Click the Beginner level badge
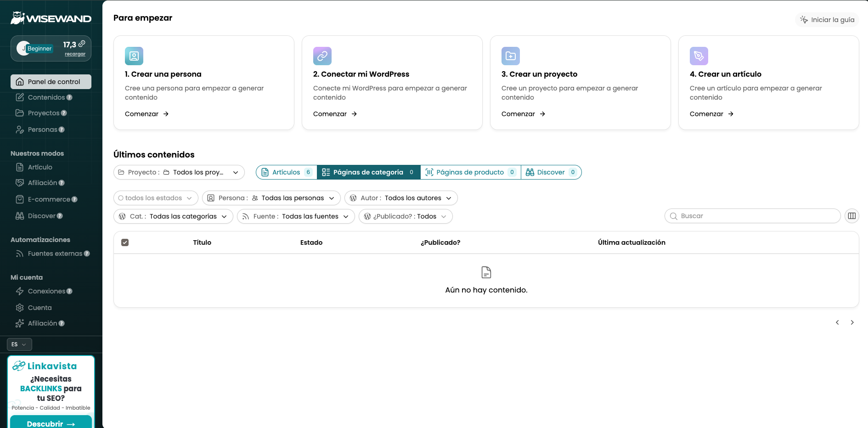Image resolution: width=868 pixels, height=428 pixels. [x=39, y=48]
